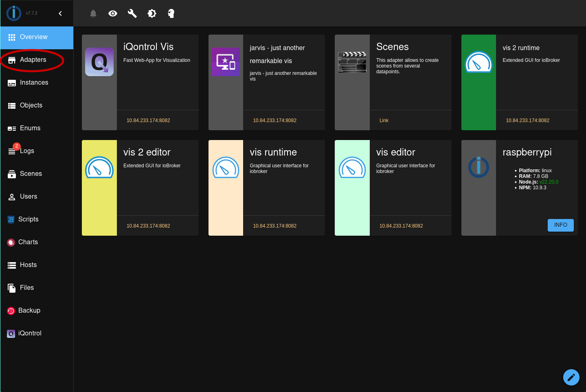
Task: Open the Adapters section circled in red
Action: (x=33, y=59)
